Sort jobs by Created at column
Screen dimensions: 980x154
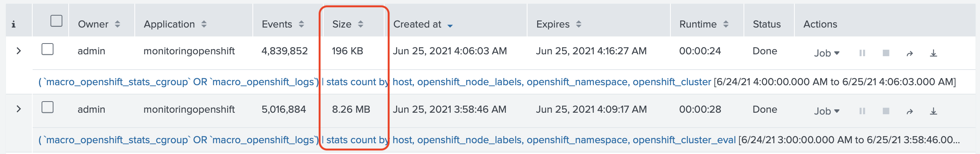(423, 24)
